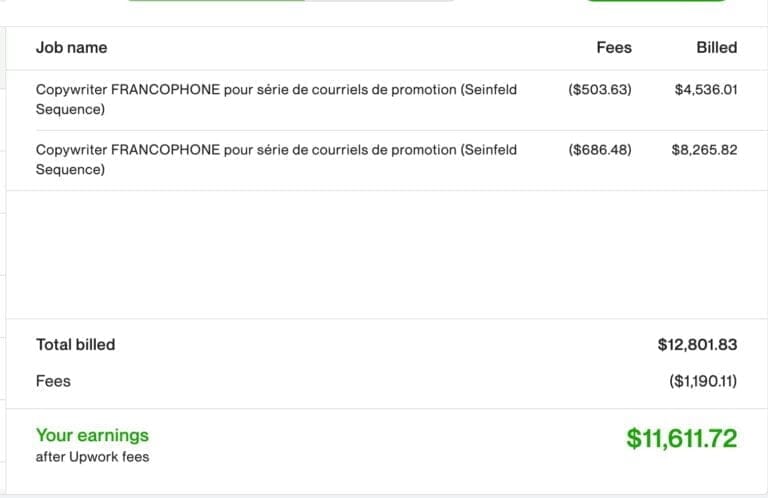Screen dimensions: 768x498
Task: Click the 'after Upwork fees' note
Action: [x=92, y=457]
